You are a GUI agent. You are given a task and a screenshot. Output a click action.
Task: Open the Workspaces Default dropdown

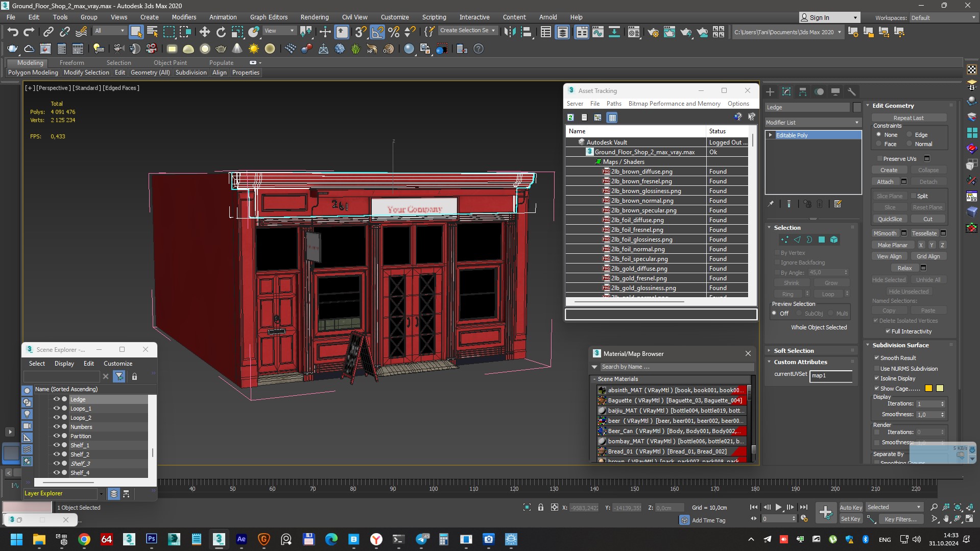[x=943, y=18]
